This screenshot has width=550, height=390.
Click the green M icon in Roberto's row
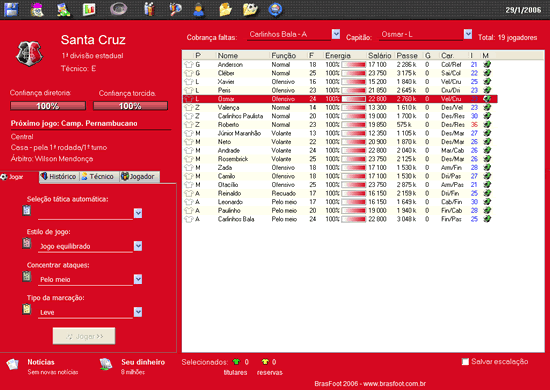[487, 125]
